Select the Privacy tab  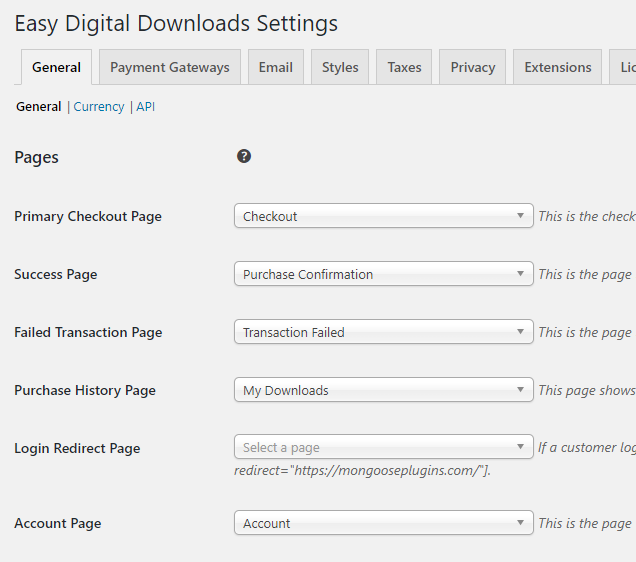[473, 67]
